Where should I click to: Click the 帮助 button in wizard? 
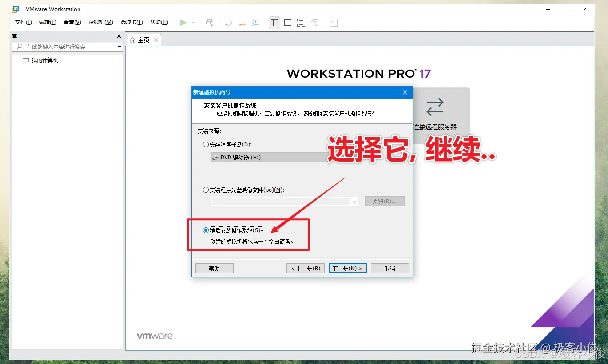point(215,269)
